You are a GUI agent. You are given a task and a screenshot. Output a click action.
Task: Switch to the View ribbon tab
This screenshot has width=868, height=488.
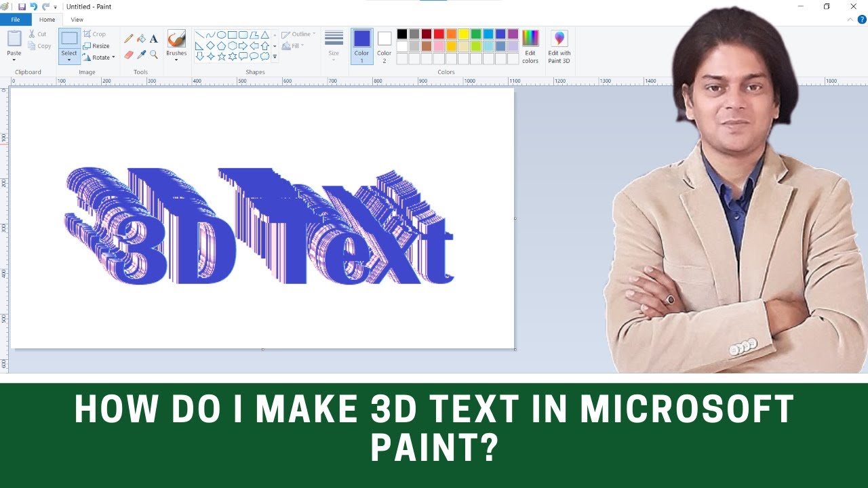77,20
